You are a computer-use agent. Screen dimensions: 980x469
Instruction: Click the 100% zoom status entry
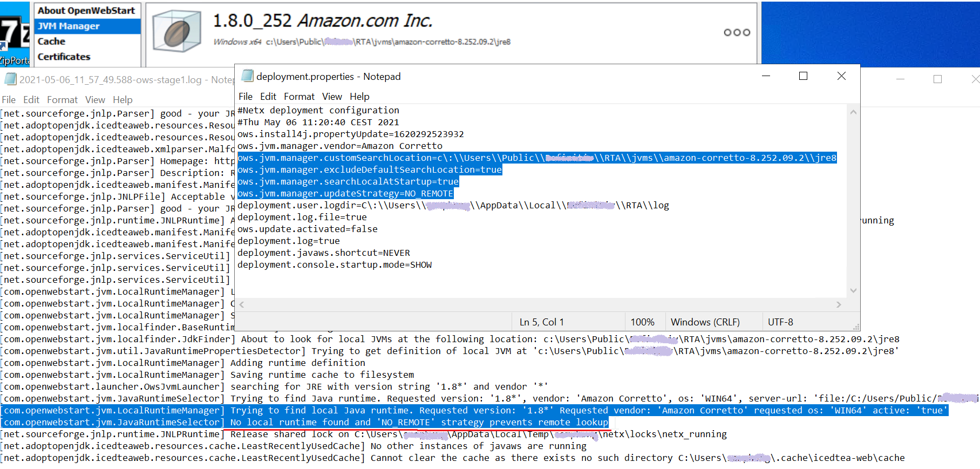coord(642,322)
